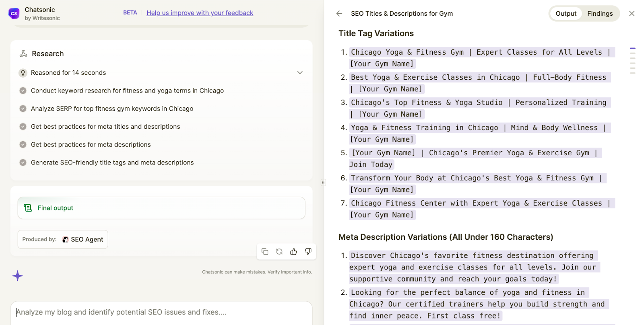The height and width of the screenshot is (325, 644).
Task: Toggle the keyword research step checkmark
Action: pos(23,91)
